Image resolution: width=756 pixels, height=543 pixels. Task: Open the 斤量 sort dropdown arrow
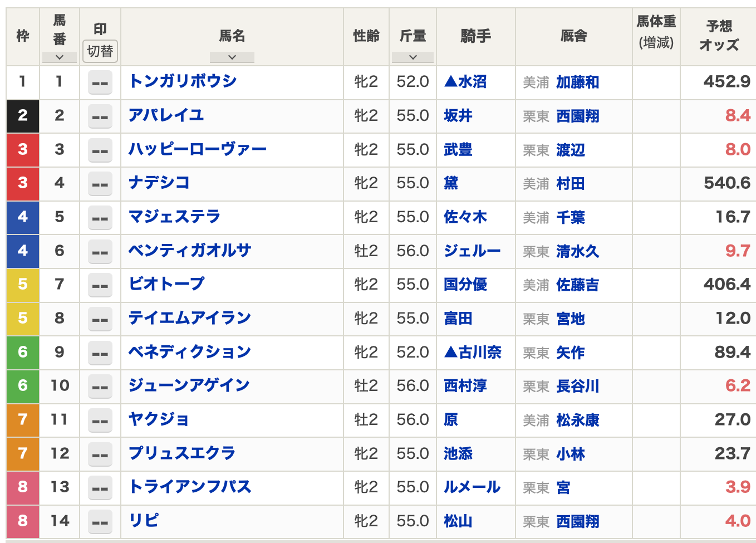413,57
